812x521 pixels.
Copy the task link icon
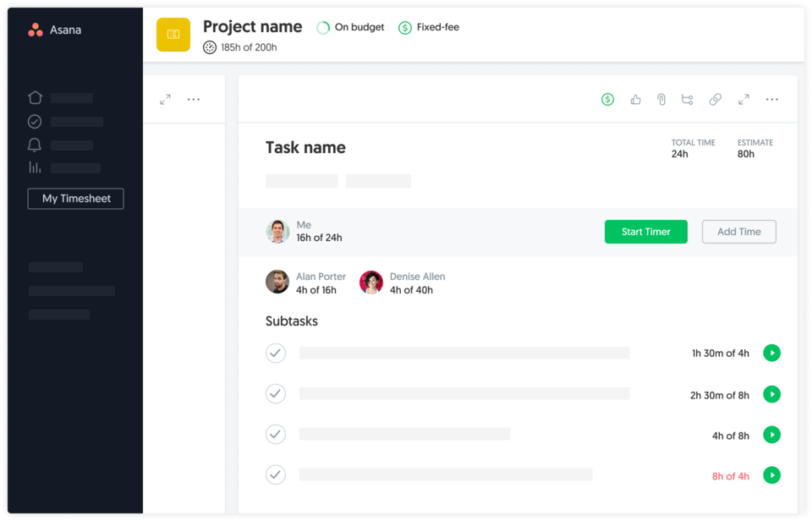715,99
